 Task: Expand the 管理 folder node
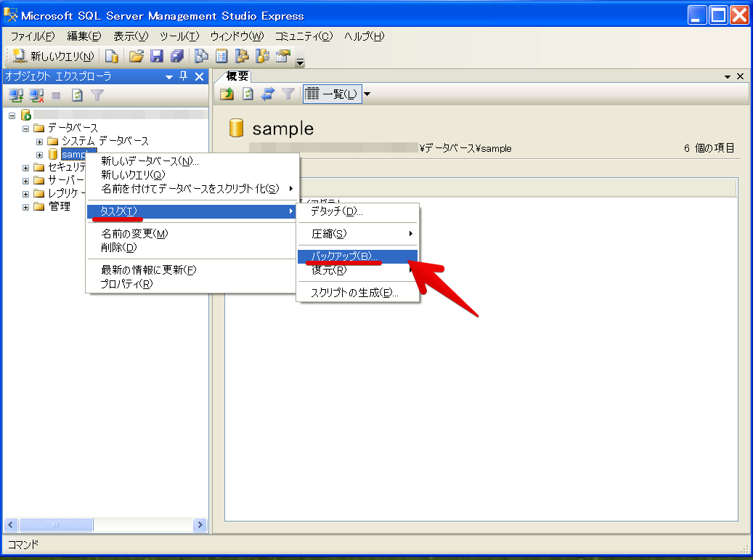pyautogui.click(x=26, y=208)
